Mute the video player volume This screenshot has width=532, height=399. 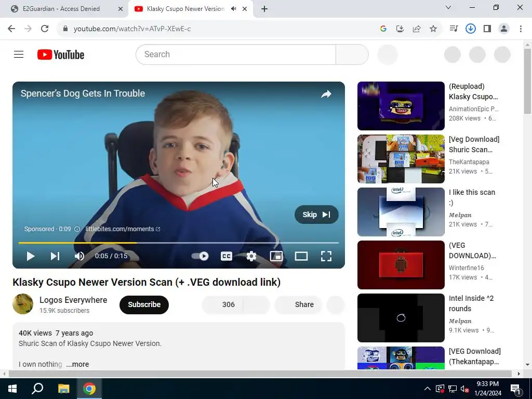[x=79, y=256]
